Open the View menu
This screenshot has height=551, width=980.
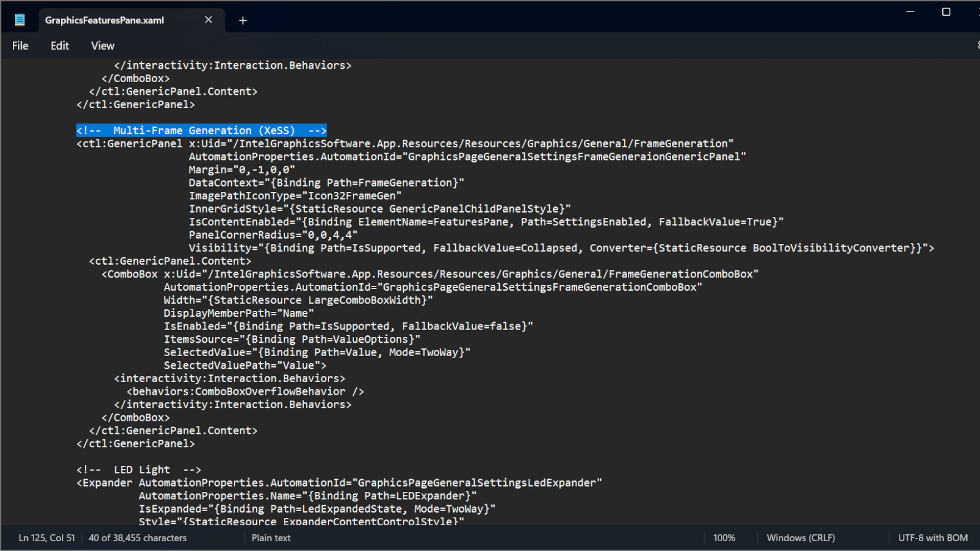click(102, 45)
